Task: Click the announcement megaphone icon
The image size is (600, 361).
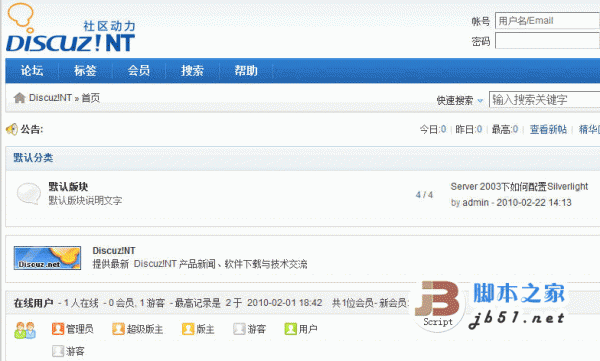Action: [x=12, y=129]
